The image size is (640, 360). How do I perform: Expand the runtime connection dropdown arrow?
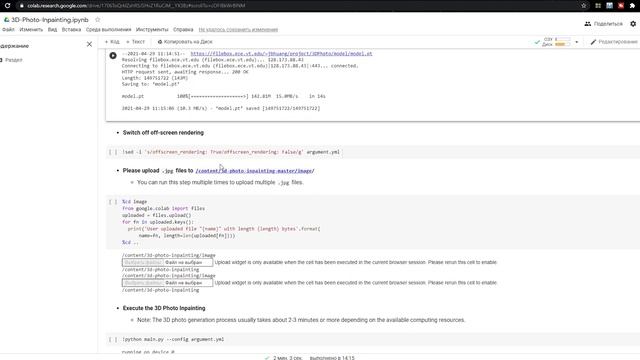[x=577, y=42]
